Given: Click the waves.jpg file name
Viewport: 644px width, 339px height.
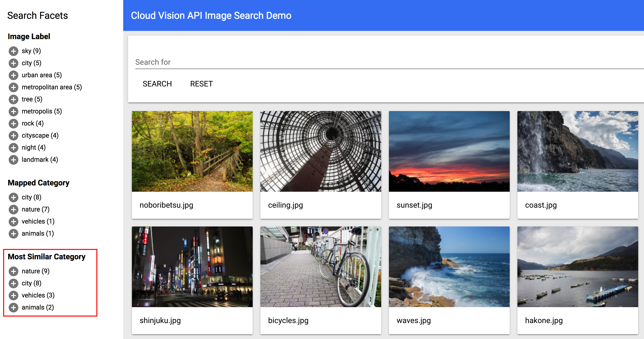Looking at the screenshot, I should (414, 320).
